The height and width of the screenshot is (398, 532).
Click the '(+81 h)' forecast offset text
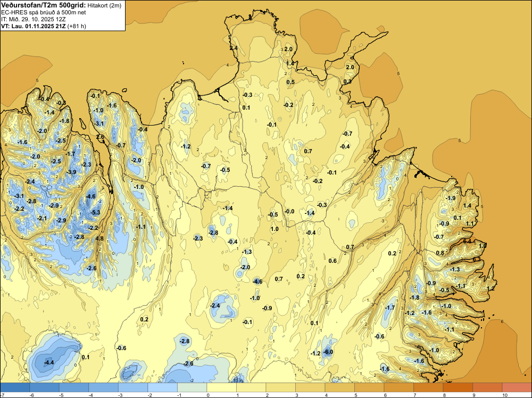[77, 26]
